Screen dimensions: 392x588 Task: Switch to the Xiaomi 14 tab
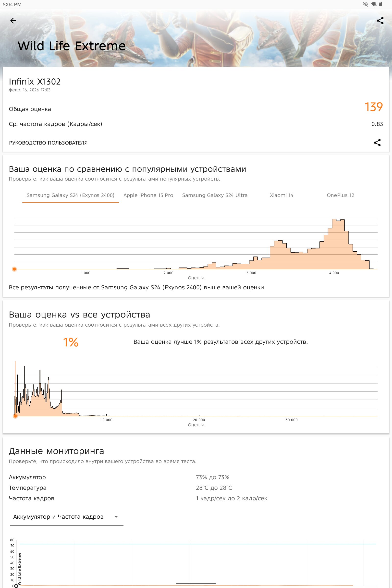pyautogui.click(x=282, y=195)
